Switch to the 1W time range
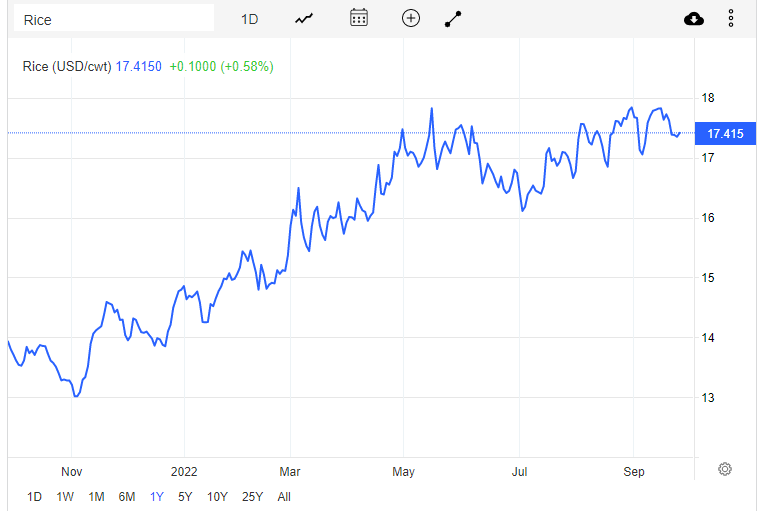 click(x=65, y=497)
